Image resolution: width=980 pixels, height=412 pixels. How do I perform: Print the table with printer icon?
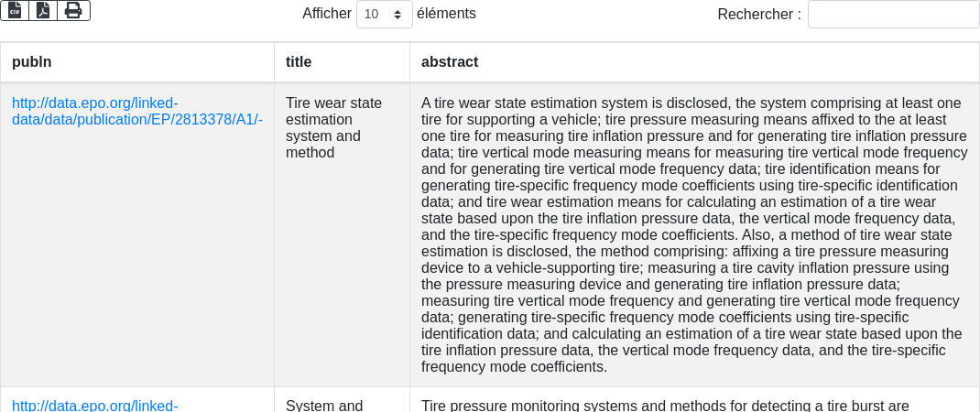click(73, 10)
